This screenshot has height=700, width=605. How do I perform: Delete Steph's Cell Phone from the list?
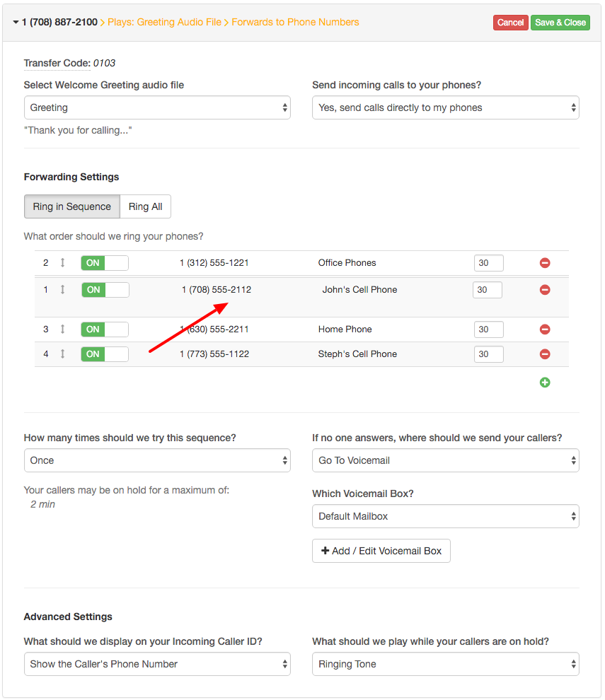coord(545,354)
